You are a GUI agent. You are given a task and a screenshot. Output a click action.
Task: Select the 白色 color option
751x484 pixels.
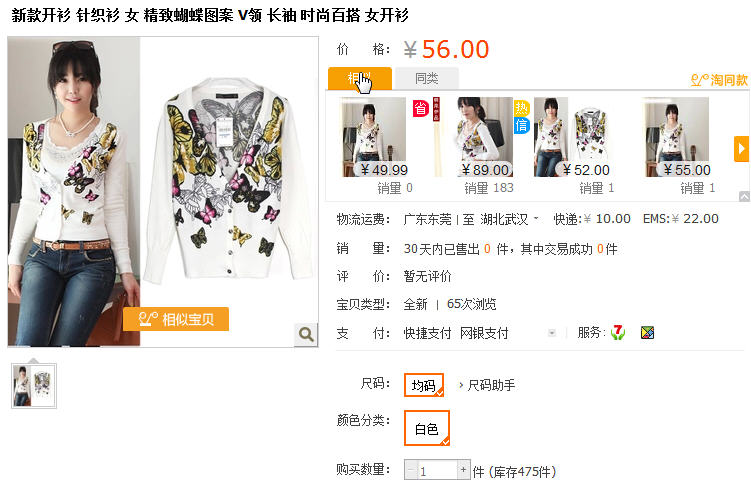427,428
